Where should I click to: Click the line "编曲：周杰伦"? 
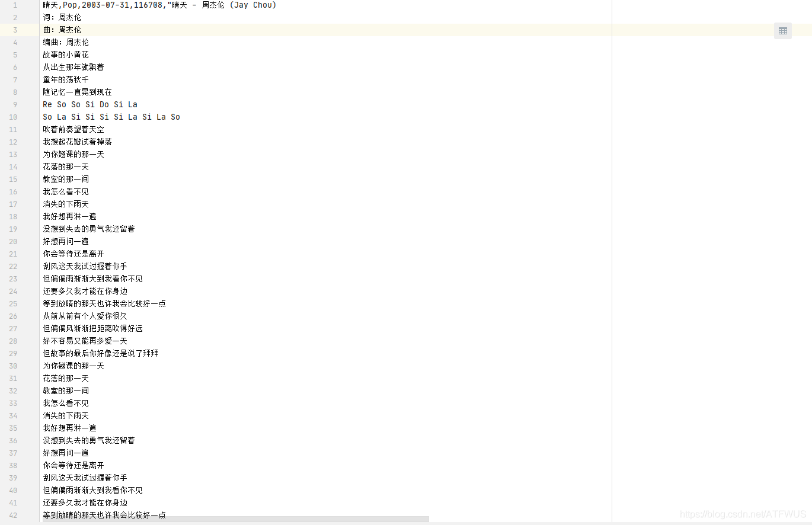coord(66,42)
